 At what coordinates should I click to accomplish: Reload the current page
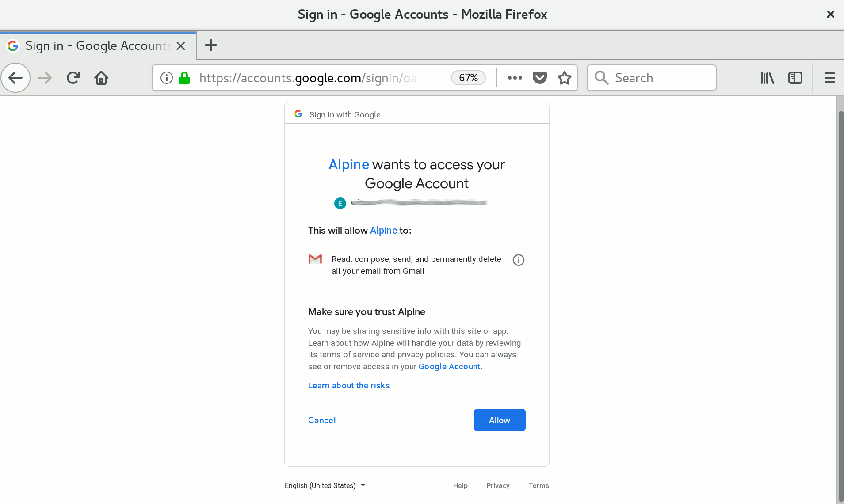pos(73,78)
